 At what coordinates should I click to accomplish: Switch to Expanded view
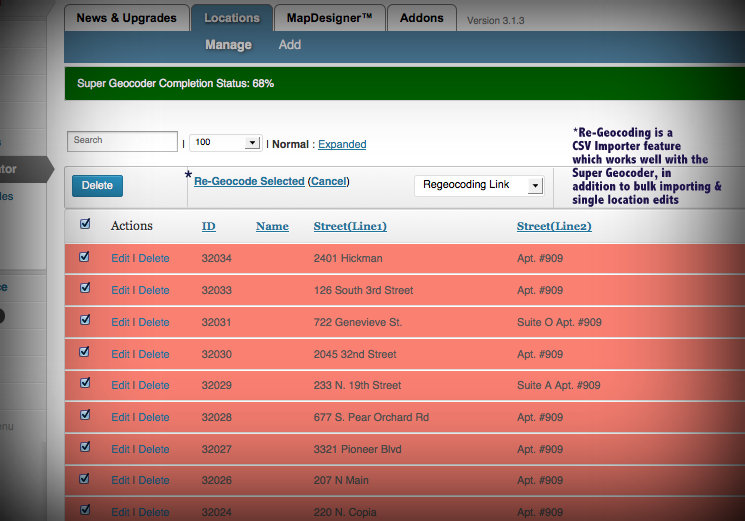point(342,144)
